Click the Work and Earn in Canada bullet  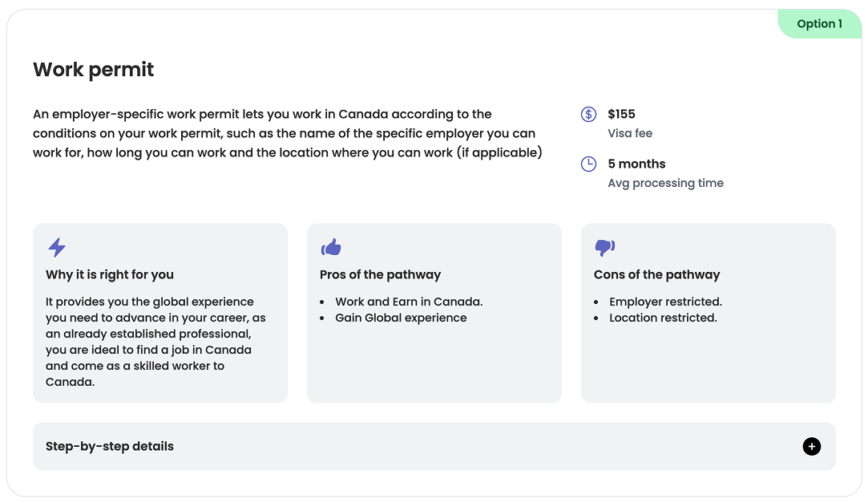pos(409,302)
